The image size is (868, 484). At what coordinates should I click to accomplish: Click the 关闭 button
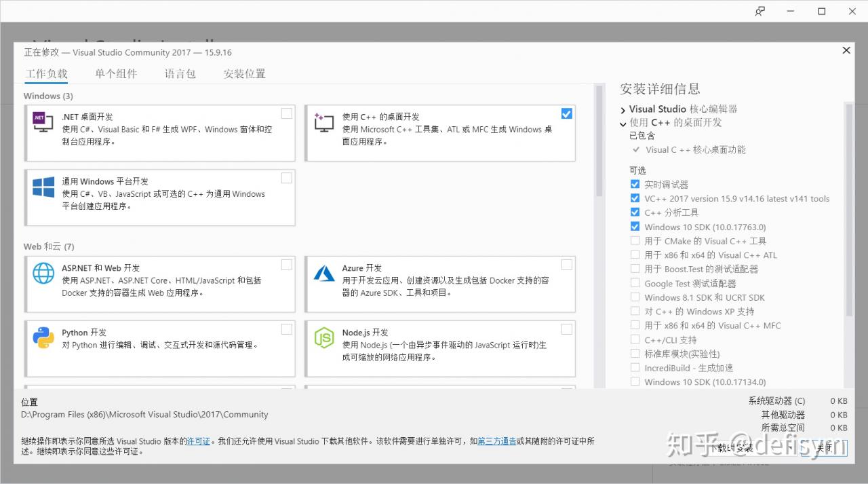(825, 447)
